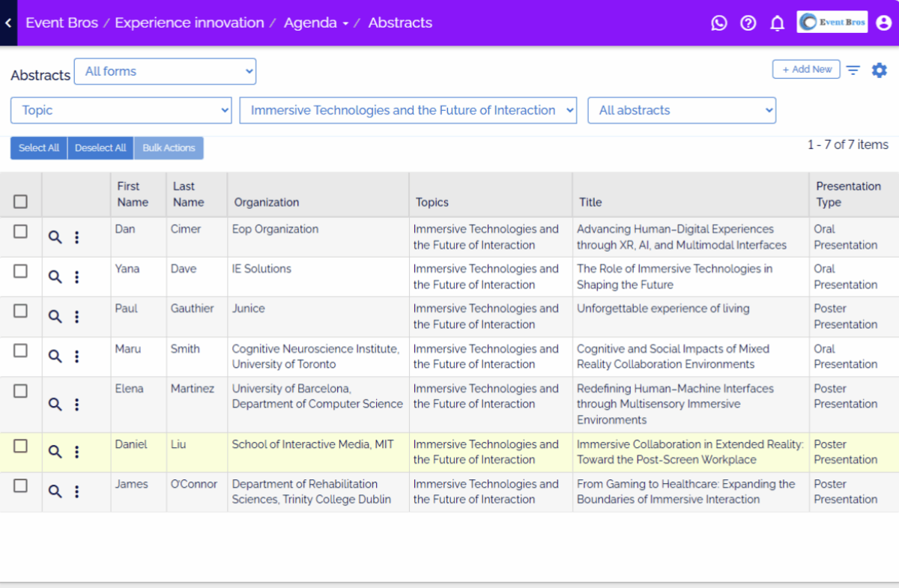Click the help question mark icon
This screenshot has height=588, width=899.
(x=748, y=23)
